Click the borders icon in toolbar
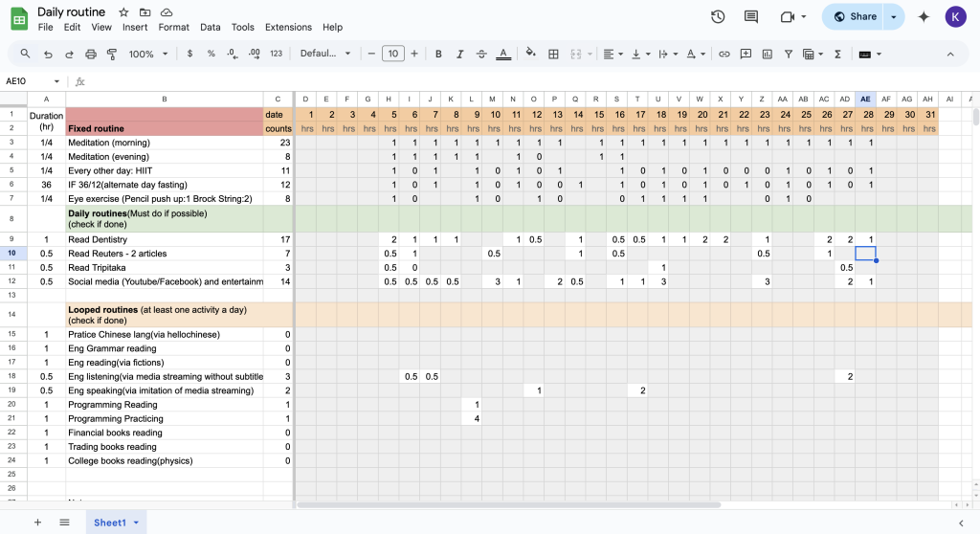 [x=553, y=54]
